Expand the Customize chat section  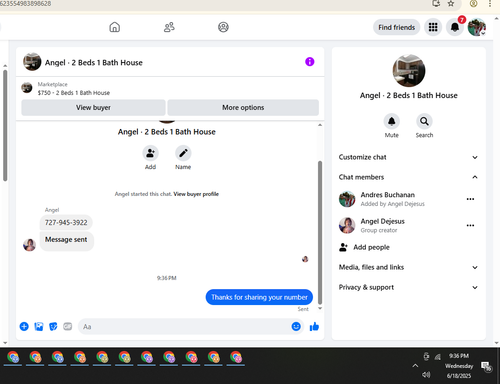408,157
